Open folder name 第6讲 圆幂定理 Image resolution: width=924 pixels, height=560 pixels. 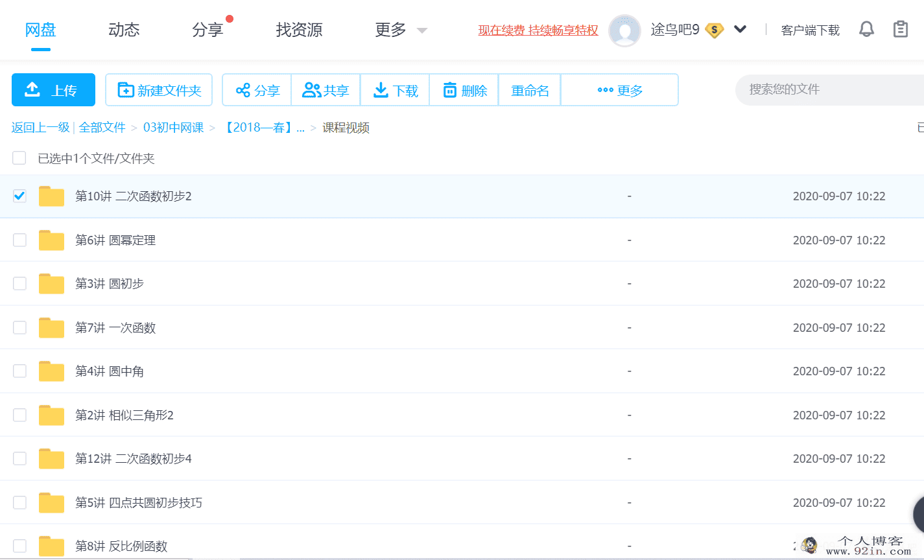tap(115, 240)
